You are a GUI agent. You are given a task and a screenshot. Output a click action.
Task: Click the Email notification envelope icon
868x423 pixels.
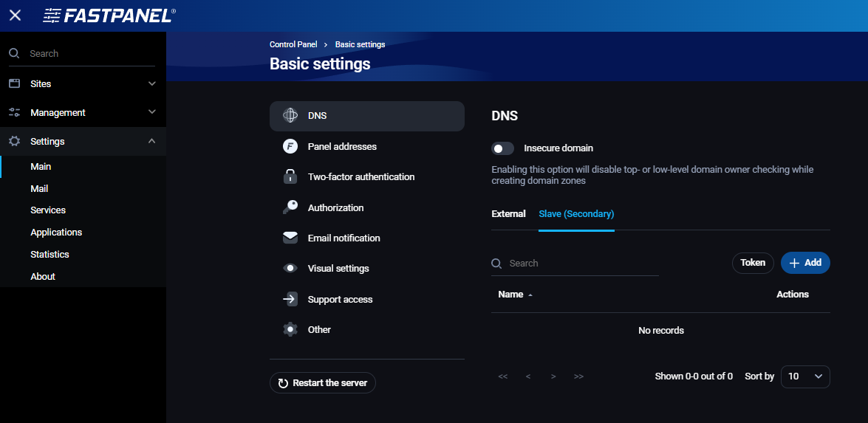(x=290, y=238)
